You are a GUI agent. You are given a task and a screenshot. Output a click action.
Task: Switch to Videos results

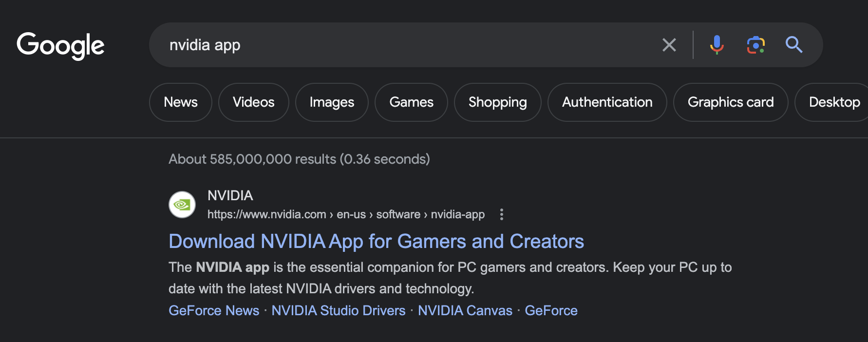254,102
